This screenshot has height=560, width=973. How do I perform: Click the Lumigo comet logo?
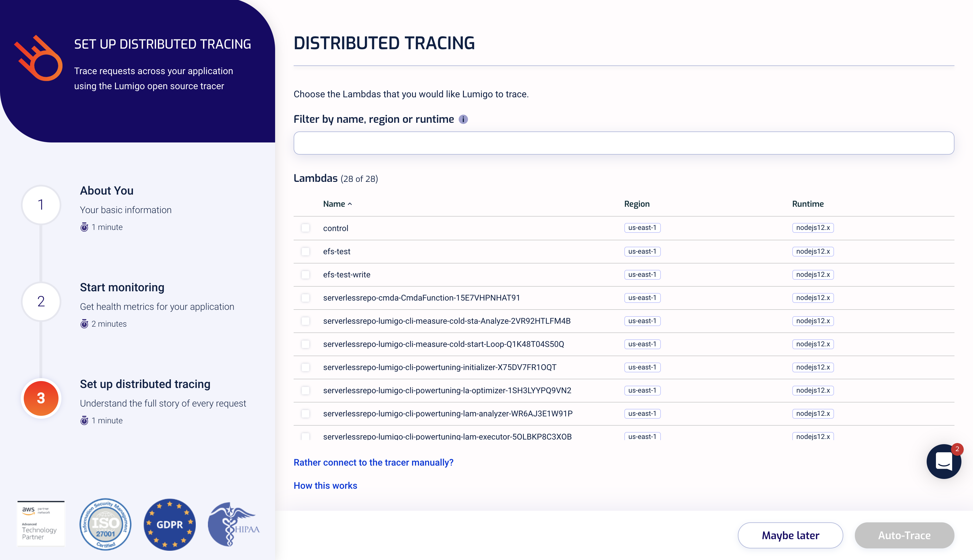[39, 58]
